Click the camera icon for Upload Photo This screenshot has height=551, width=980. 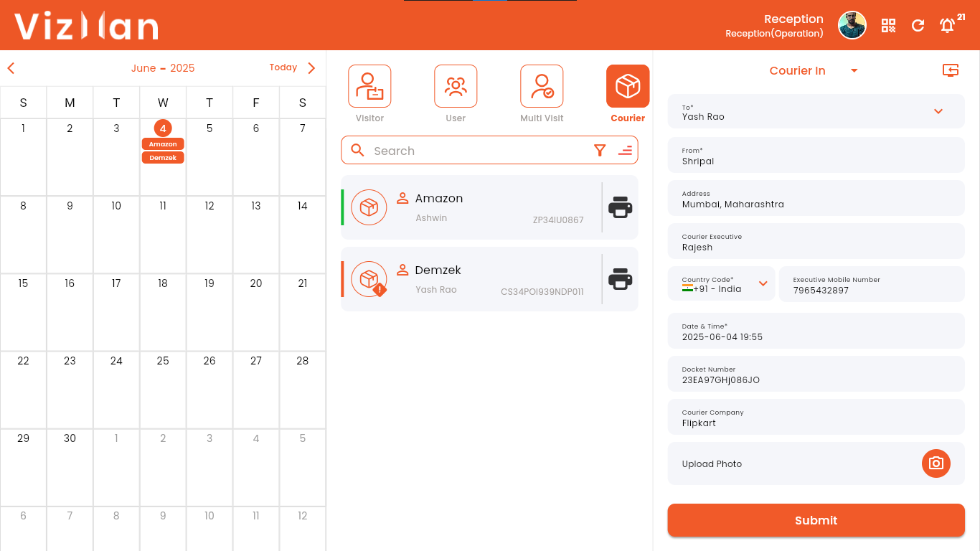tap(936, 463)
